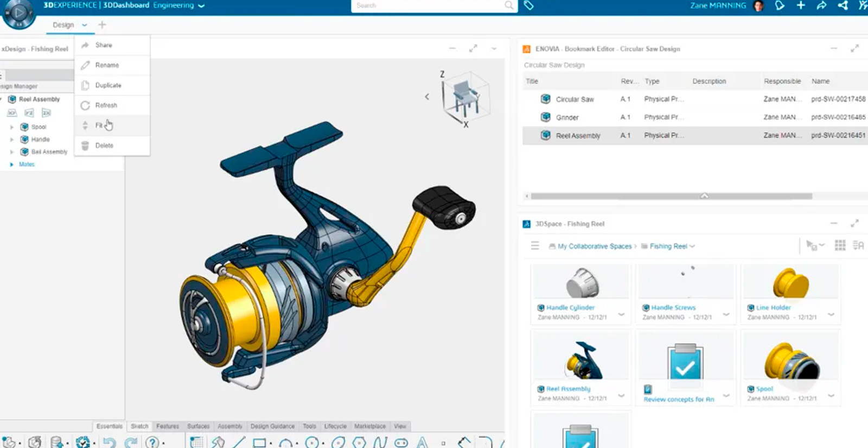The height and width of the screenshot is (448, 868).
Task: Switch to the Features toolbar tab
Action: pyautogui.click(x=168, y=426)
